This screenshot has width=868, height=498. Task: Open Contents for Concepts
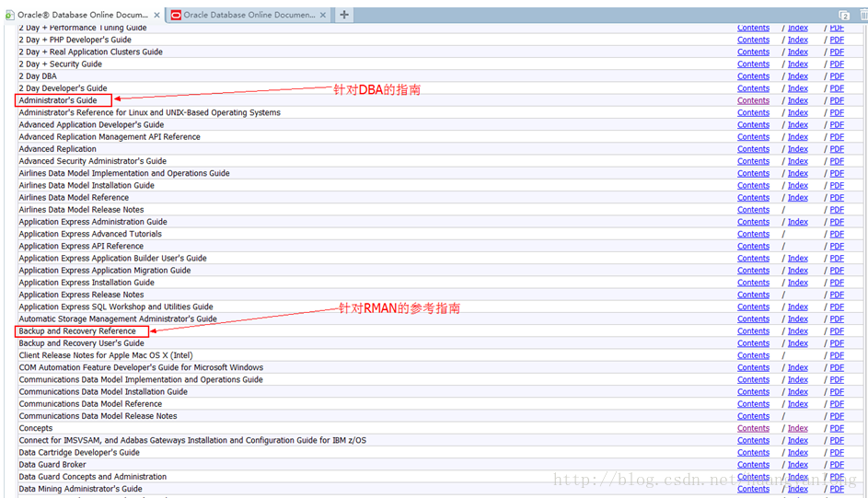pyautogui.click(x=753, y=428)
